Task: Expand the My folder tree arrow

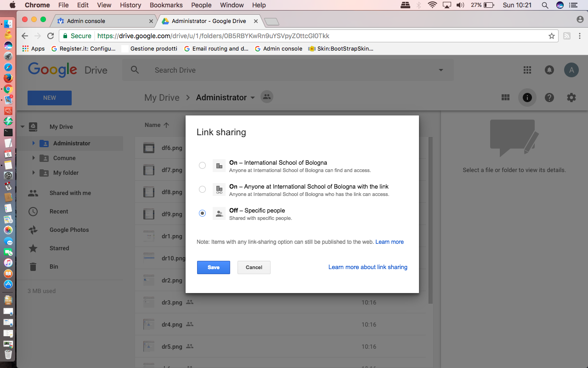Action: coord(34,172)
